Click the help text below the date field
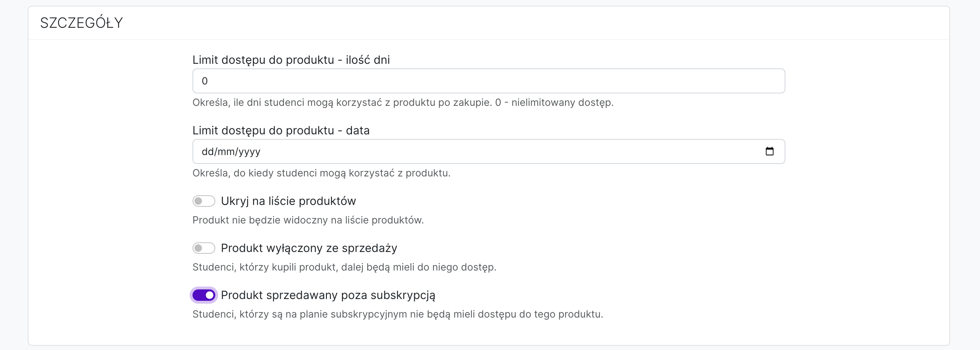The image size is (980, 350). pyautogui.click(x=321, y=173)
